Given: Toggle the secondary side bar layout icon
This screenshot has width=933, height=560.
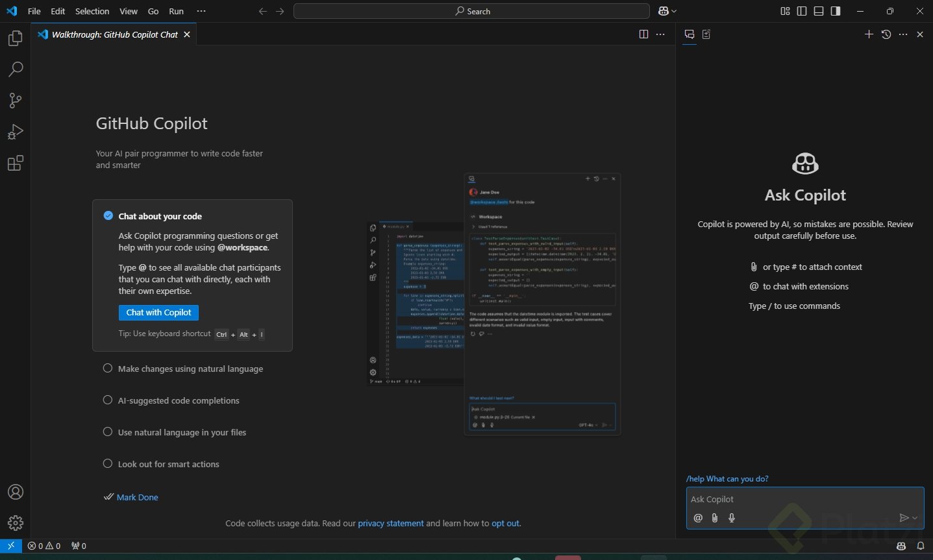Looking at the screenshot, I should pos(836,11).
